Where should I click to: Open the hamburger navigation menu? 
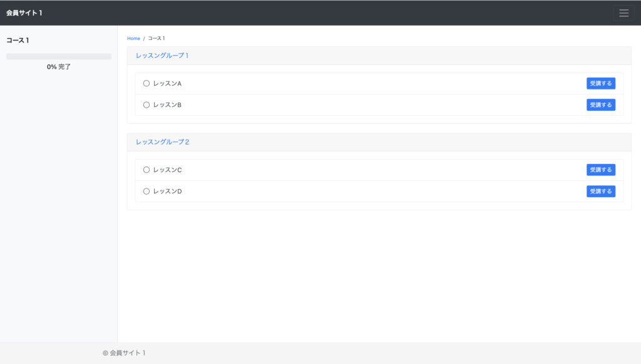[623, 13]
